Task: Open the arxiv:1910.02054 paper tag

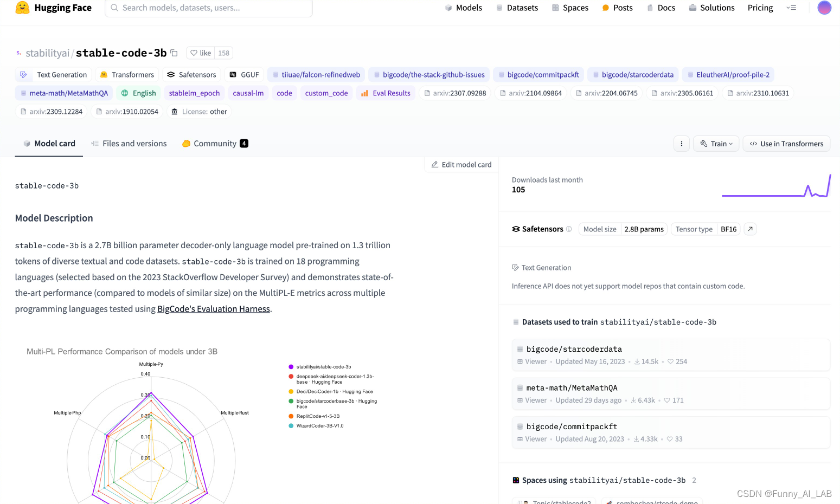Action: [x=127, y=112]
